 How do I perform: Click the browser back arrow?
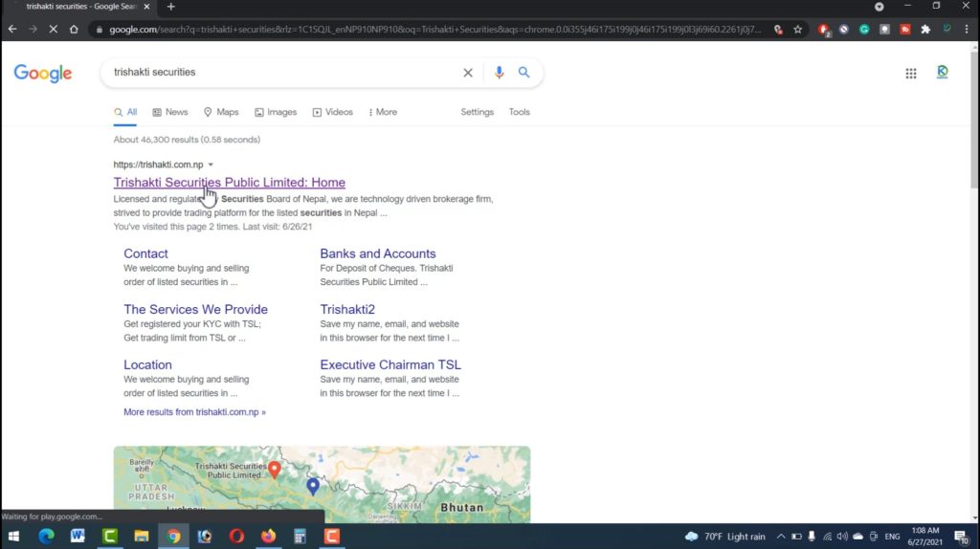[x=12, y=30]
